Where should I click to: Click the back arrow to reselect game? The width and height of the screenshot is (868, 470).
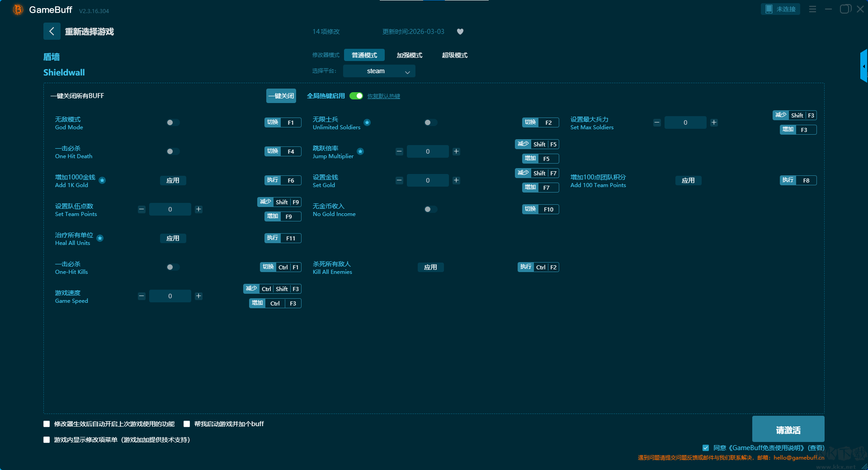point(52,31)
